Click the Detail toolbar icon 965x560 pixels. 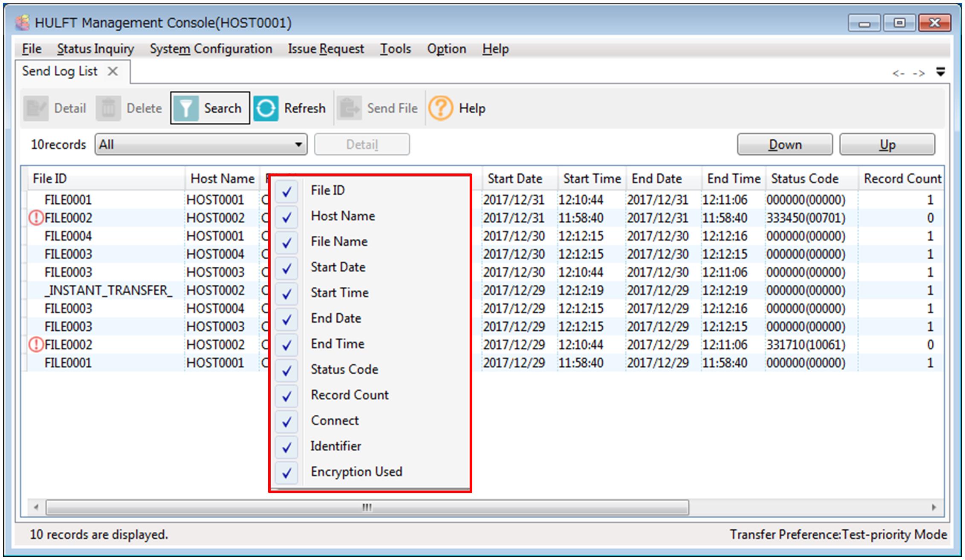coord(36,108)
